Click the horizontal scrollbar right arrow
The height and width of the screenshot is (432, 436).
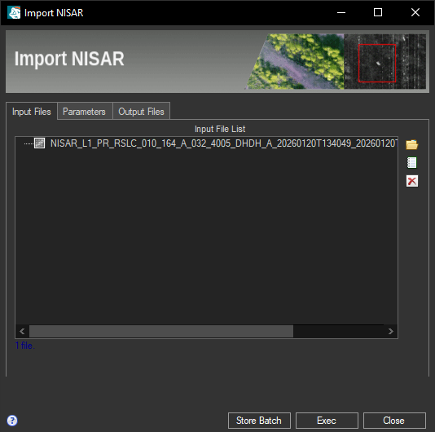(391, 331)
